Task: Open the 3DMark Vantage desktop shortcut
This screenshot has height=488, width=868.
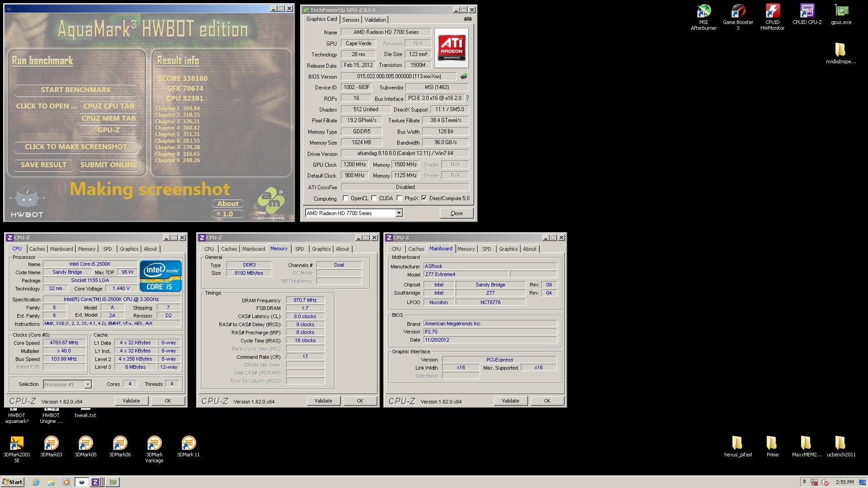Action: point(154,449)
